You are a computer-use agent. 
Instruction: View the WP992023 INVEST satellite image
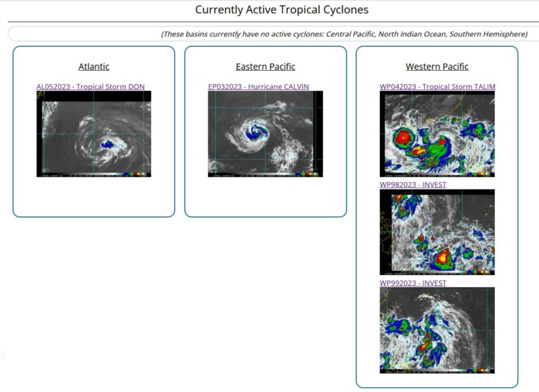point(437,330)
